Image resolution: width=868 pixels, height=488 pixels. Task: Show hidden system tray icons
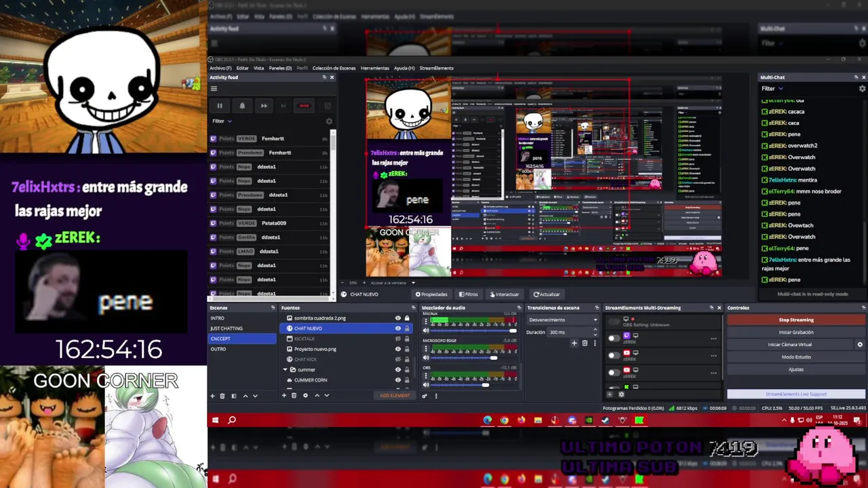click(784, 420)
